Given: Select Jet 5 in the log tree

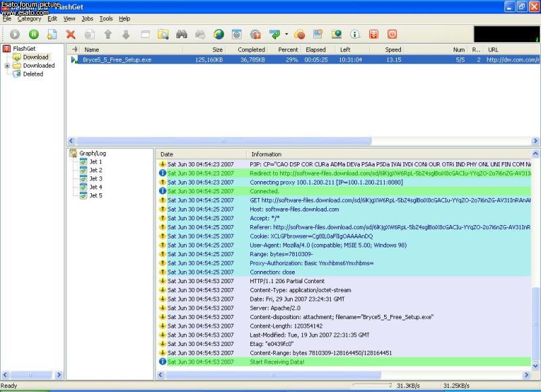Looking at the screenshot, I should (x=95, y=195).
